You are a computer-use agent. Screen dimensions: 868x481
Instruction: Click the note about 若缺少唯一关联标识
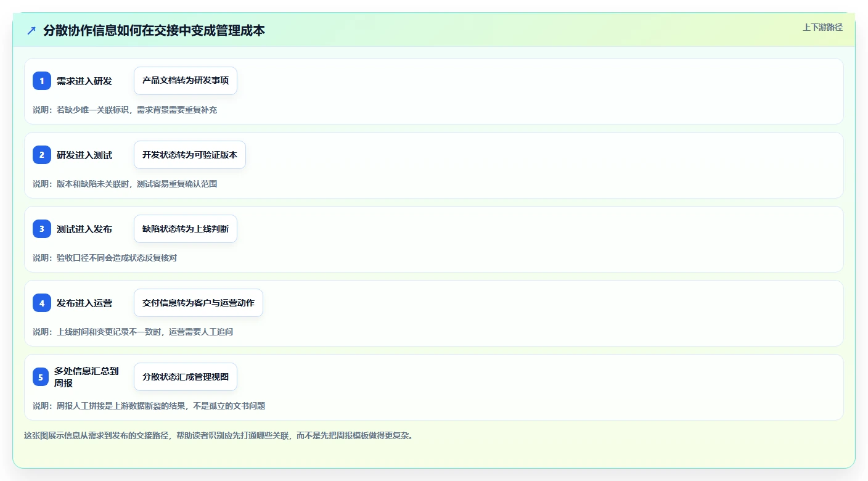[x=125, y=110]
